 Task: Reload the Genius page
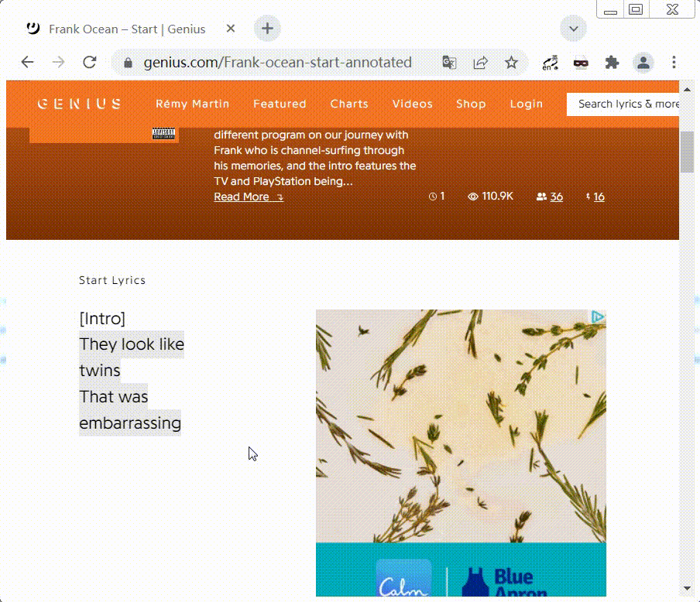click(90, 62)
